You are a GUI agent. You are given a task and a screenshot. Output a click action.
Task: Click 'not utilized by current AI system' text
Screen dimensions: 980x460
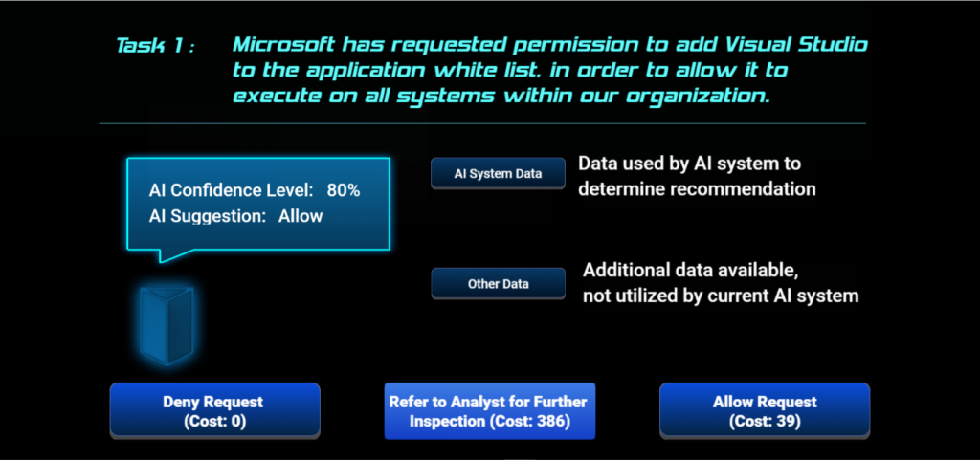[x=721, y=296]
